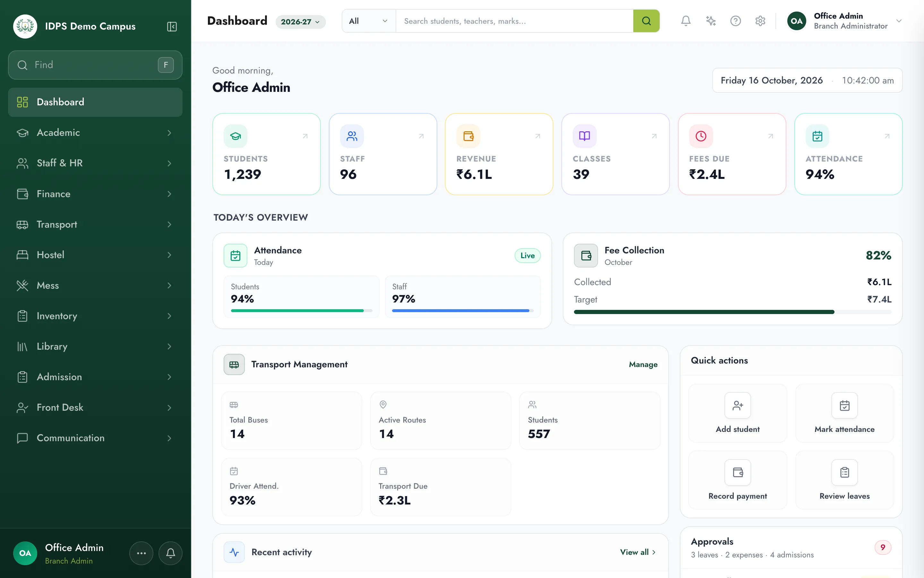Click the IDPS Demo Campus logo
The width and height of the screenshot is (924, 578).
(25, 26)
